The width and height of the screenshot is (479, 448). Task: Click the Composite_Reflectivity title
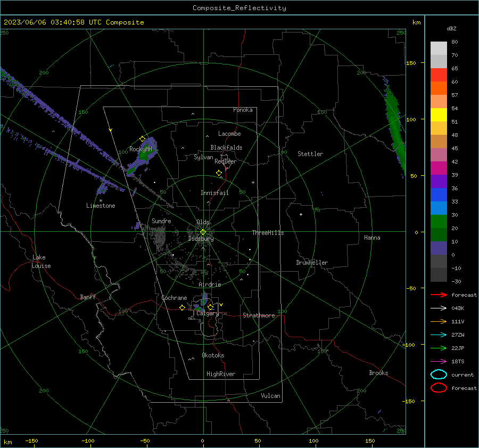coord(239,8)
